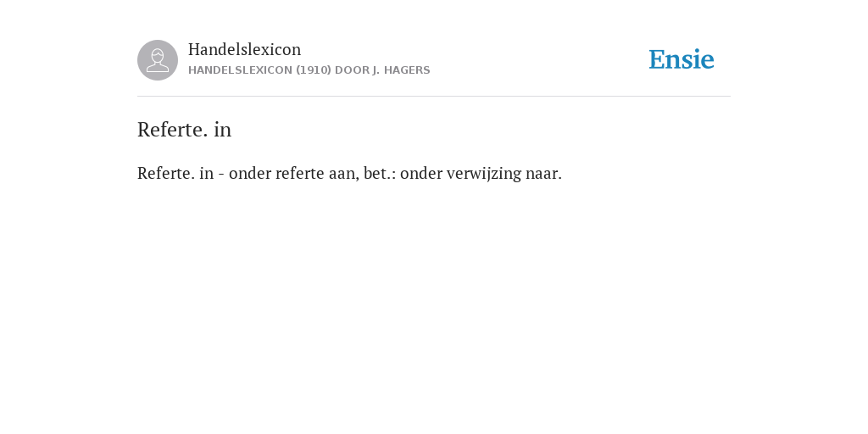Open the Handelslexicon author name
This screenshot has width=868, height=434.
click(x=245, y=49)
